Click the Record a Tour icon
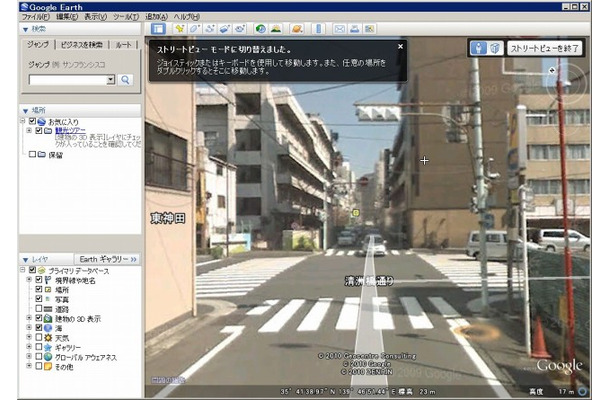The width and height of the screenshot is (610, 400). coord(240,29)
